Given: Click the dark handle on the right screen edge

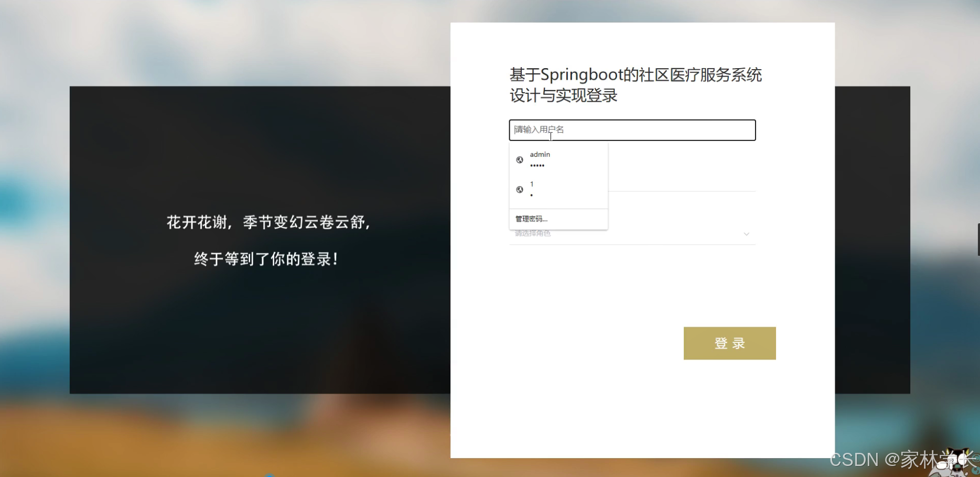Looking at the screenshot, I should tap(978, 240).
